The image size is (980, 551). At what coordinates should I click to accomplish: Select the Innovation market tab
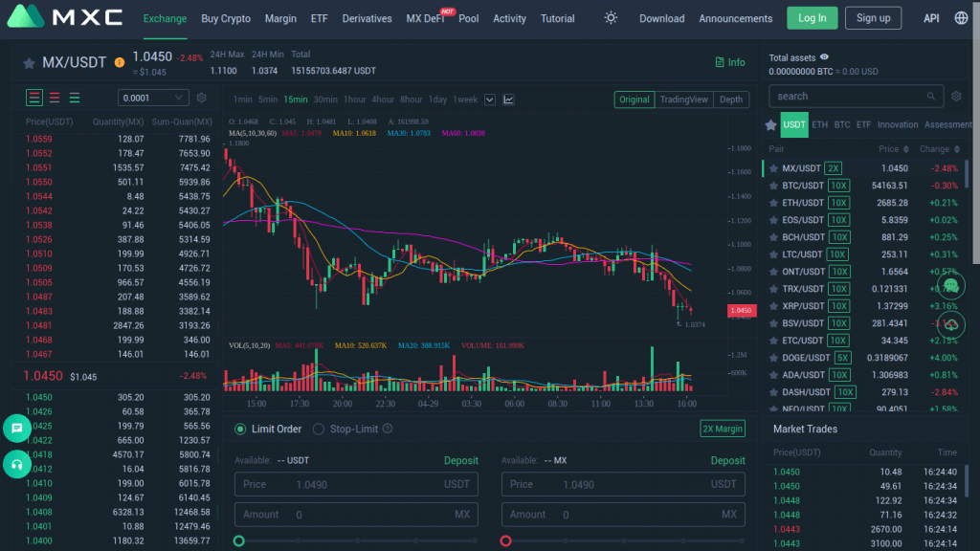898,125
